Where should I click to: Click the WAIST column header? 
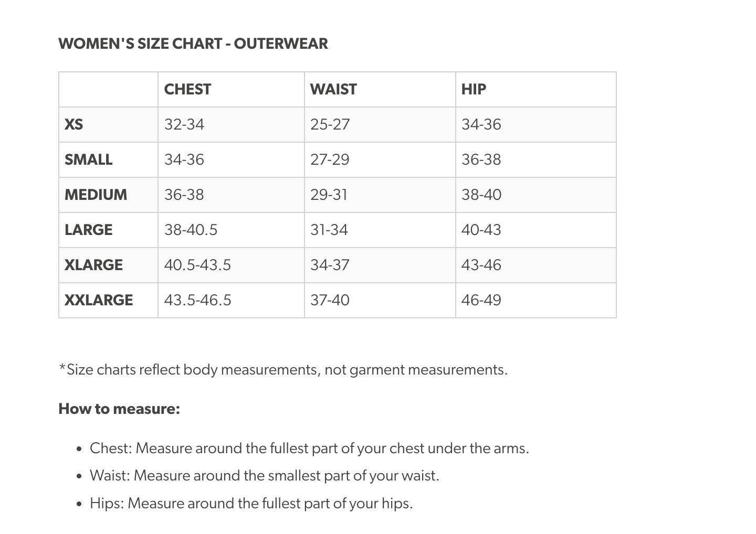pyautogui.click(x=333, y=89)
